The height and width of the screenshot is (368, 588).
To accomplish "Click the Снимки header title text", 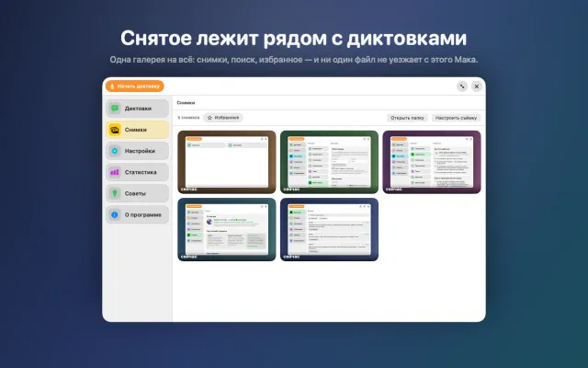I will [186, 102].
